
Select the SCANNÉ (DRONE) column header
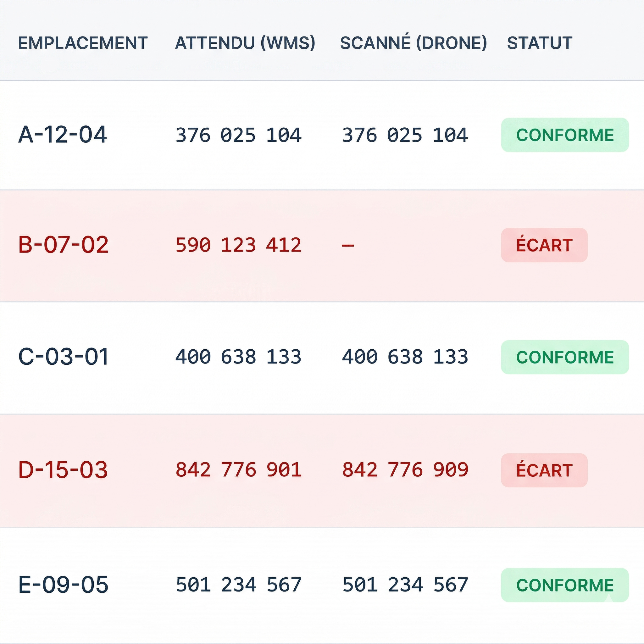tap(413, 43)
